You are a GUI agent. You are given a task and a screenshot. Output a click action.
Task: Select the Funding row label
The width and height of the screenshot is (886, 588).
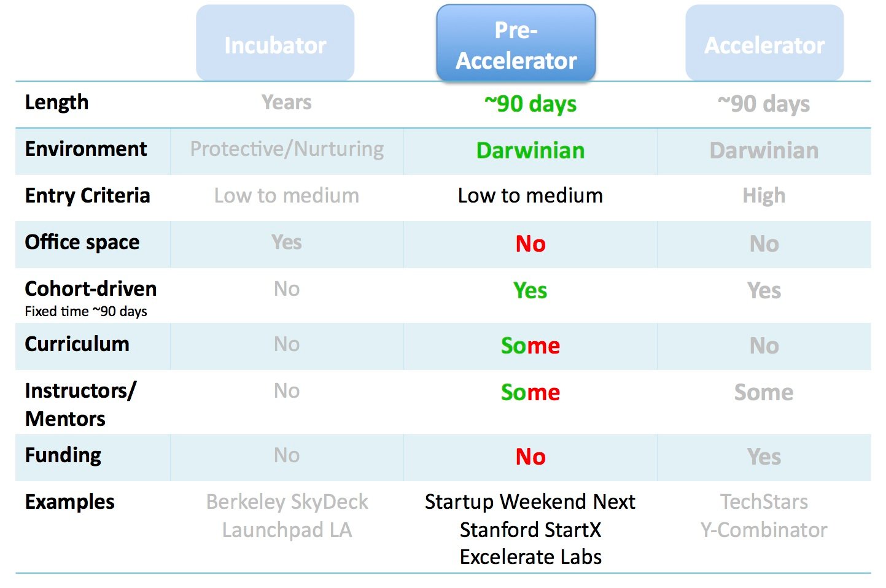63,455
